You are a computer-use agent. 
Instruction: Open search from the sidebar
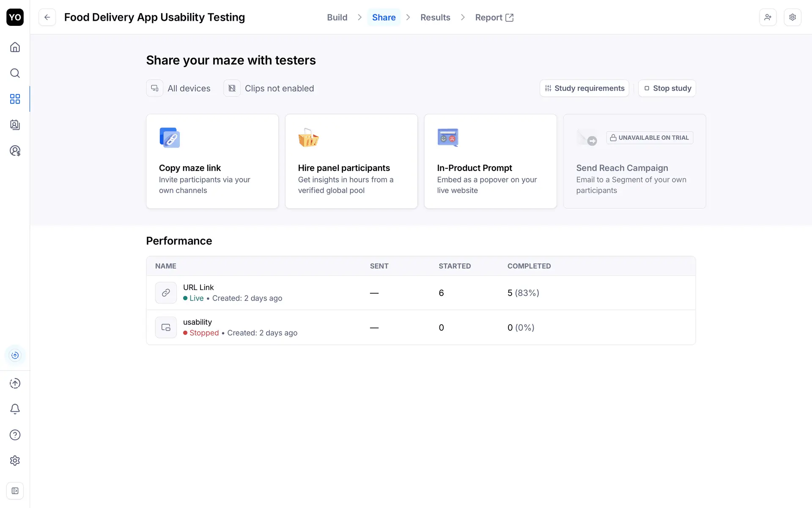click(x=15, y=73)
